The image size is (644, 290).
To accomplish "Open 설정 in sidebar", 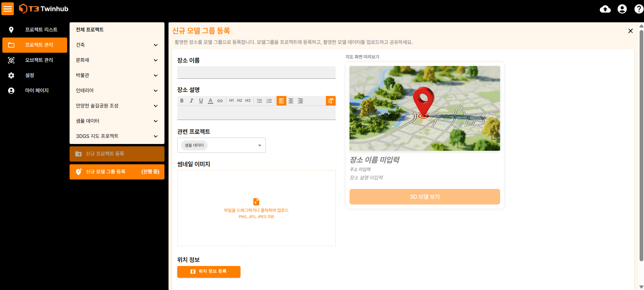I will (x=35, y=75).
